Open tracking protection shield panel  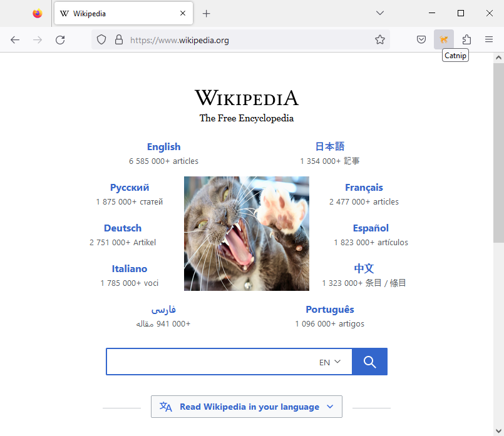click(x=101, y=39)
